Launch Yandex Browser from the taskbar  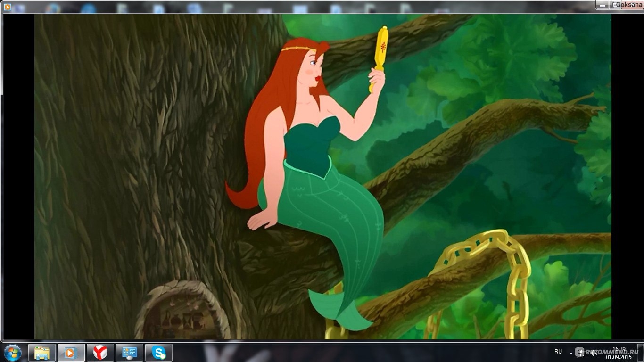100,353
